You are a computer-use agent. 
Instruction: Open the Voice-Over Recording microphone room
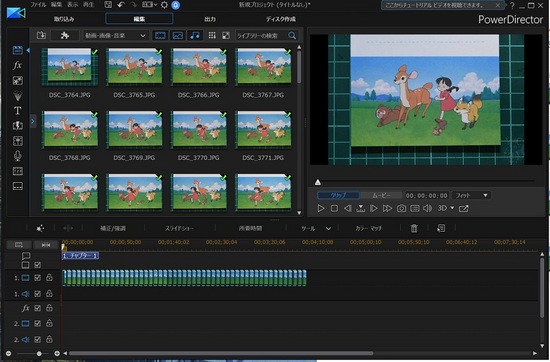point(18,155)
